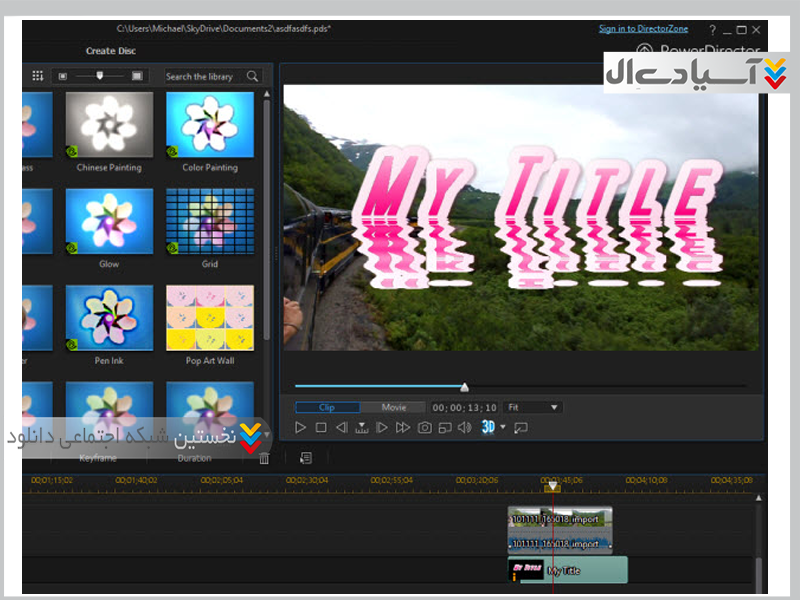This screenshot has width=800, height=600.
Task: Click the preview playback progress slider handle
Action: point(464,387)
